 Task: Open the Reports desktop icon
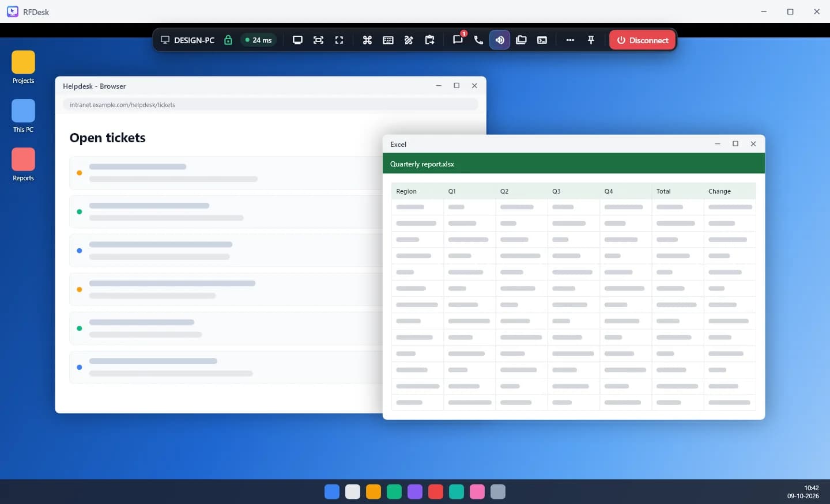[x=23, y=165]
